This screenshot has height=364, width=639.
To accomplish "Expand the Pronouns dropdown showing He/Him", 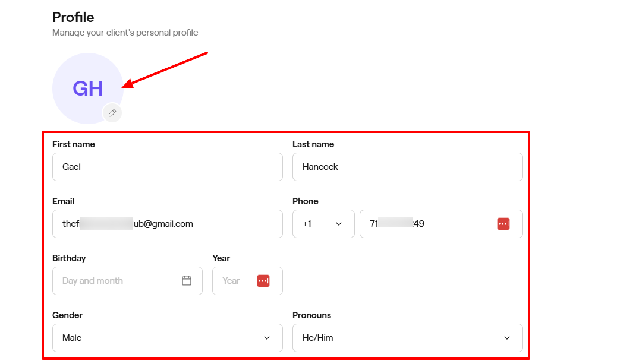I will pos(407,338).
